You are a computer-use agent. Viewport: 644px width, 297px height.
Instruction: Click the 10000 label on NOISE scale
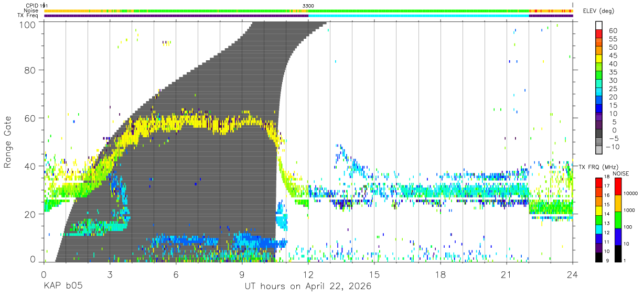(631, 193)
